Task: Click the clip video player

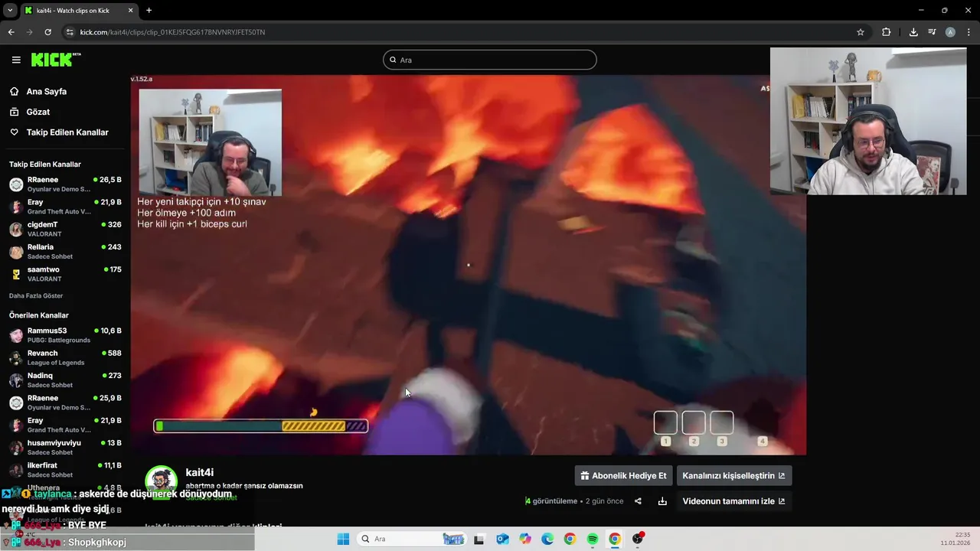Action: click(x=468, y=265)
